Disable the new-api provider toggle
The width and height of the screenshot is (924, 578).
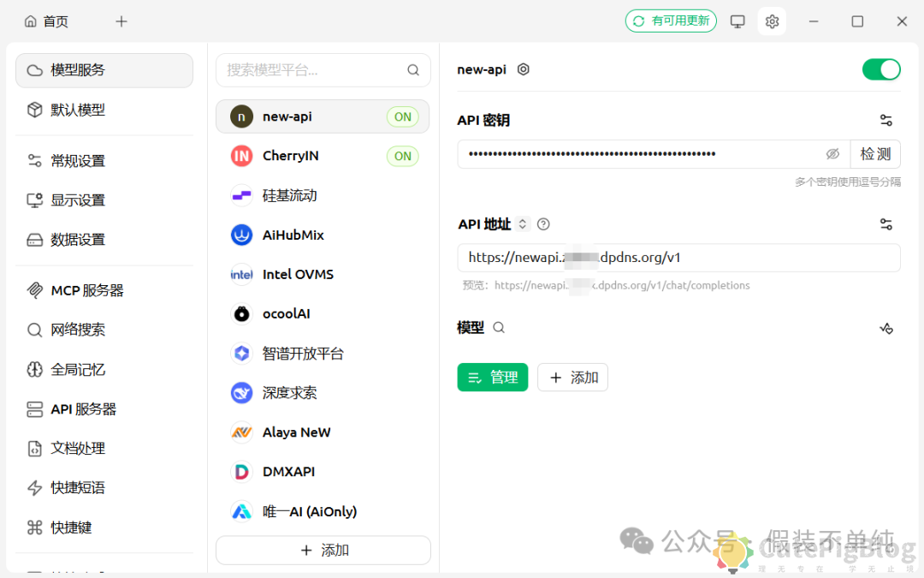[881, 69]
